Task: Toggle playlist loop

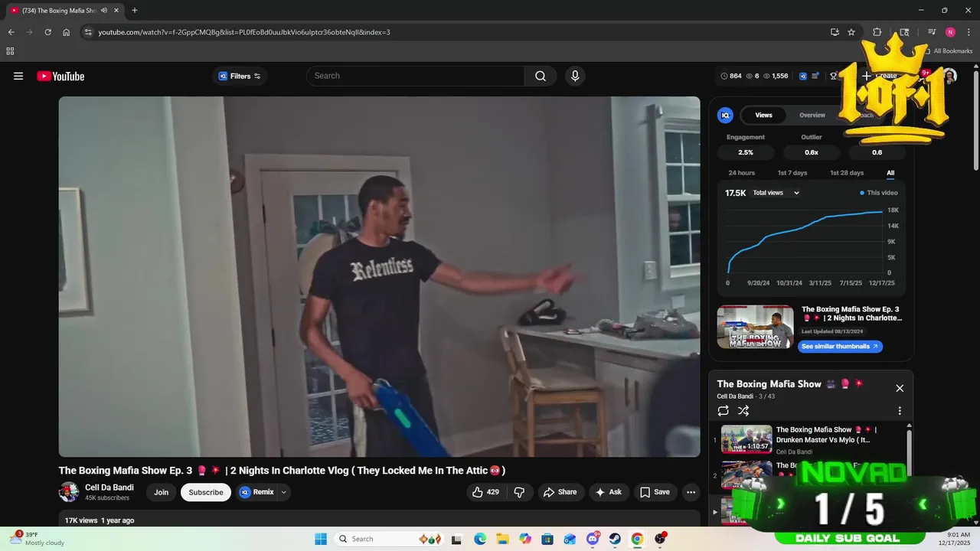Action: click(x=723, y=411)
